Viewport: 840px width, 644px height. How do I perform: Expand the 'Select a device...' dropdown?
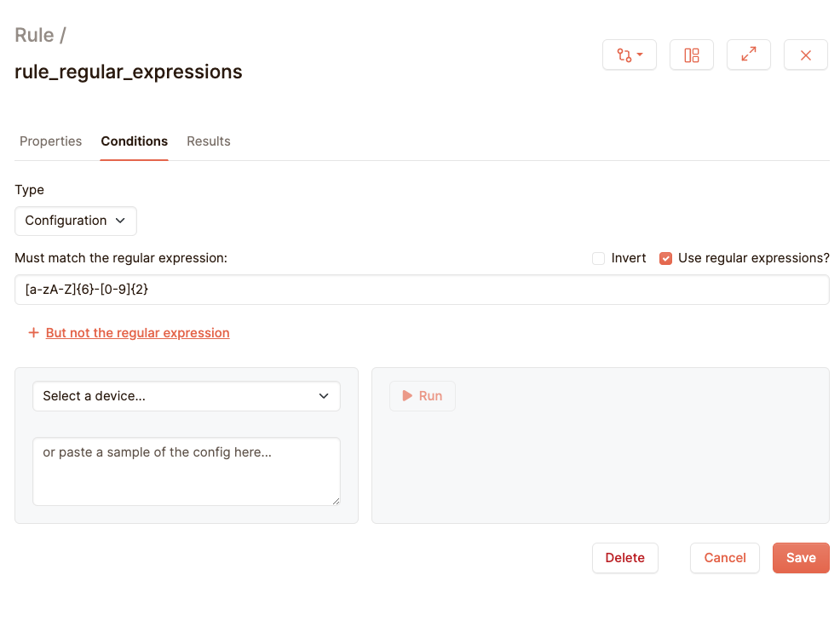tap(186, 396)
